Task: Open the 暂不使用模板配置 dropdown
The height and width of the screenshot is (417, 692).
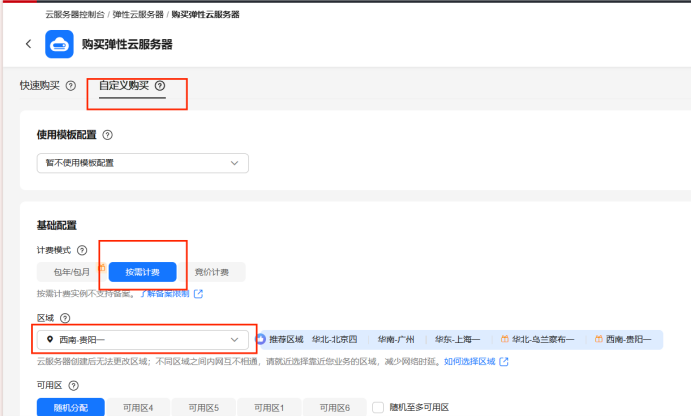Action: (143, 163)
